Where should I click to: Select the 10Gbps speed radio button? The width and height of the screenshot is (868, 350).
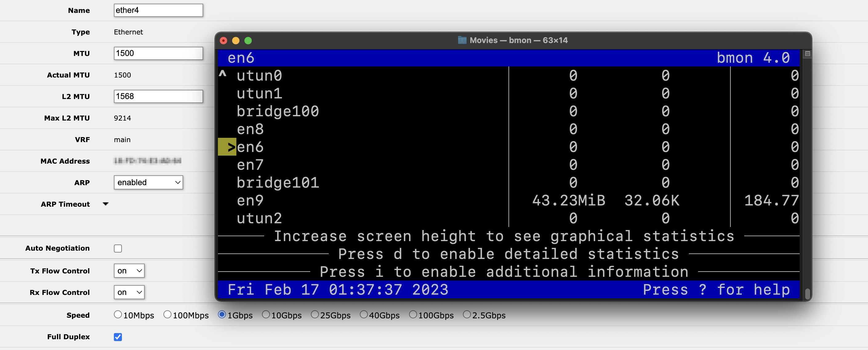[266, 314]
